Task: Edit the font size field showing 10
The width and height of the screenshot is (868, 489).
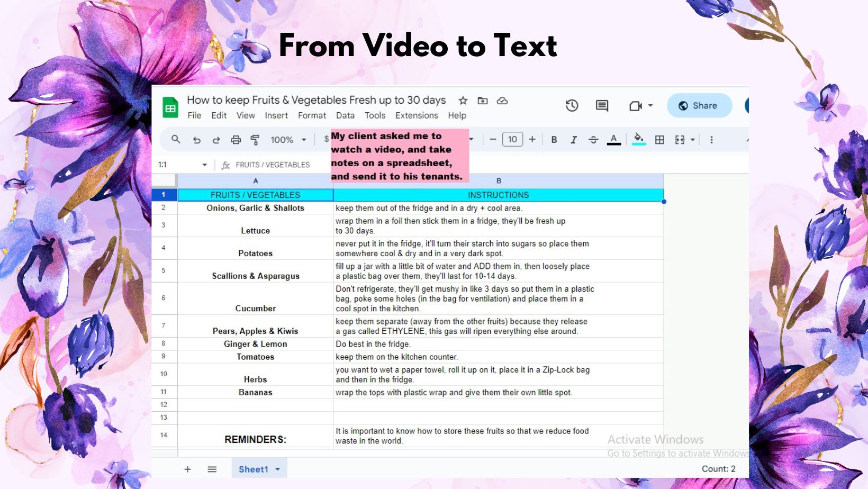Action: coord(512,139)
